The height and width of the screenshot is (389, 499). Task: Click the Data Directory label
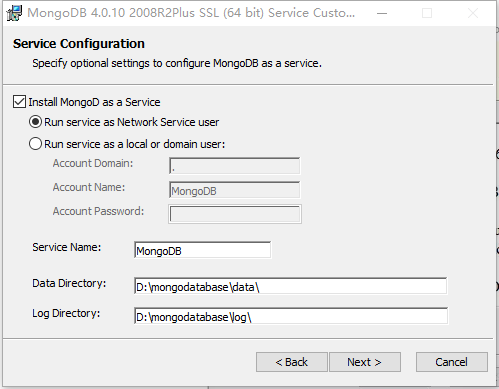coord(69,283)
